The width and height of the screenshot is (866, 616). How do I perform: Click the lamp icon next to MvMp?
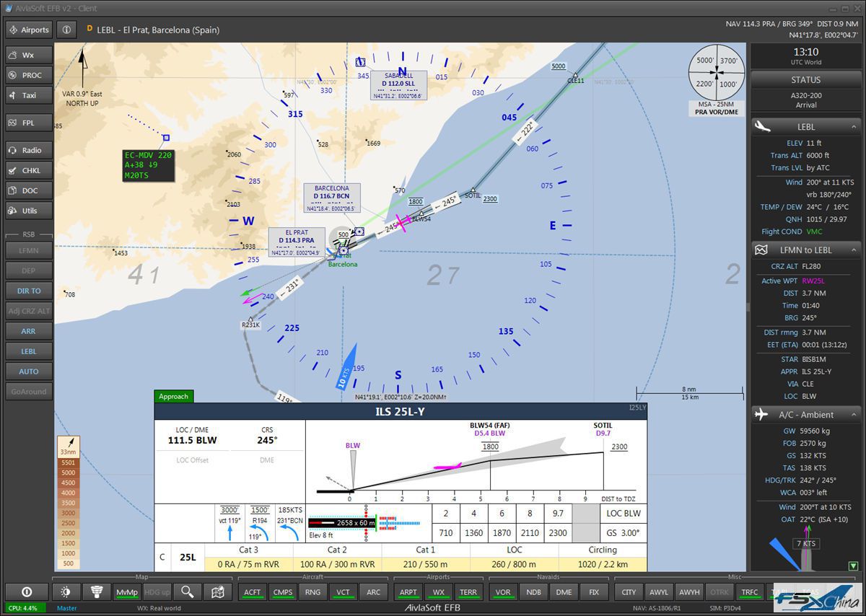tap(97, 592)
